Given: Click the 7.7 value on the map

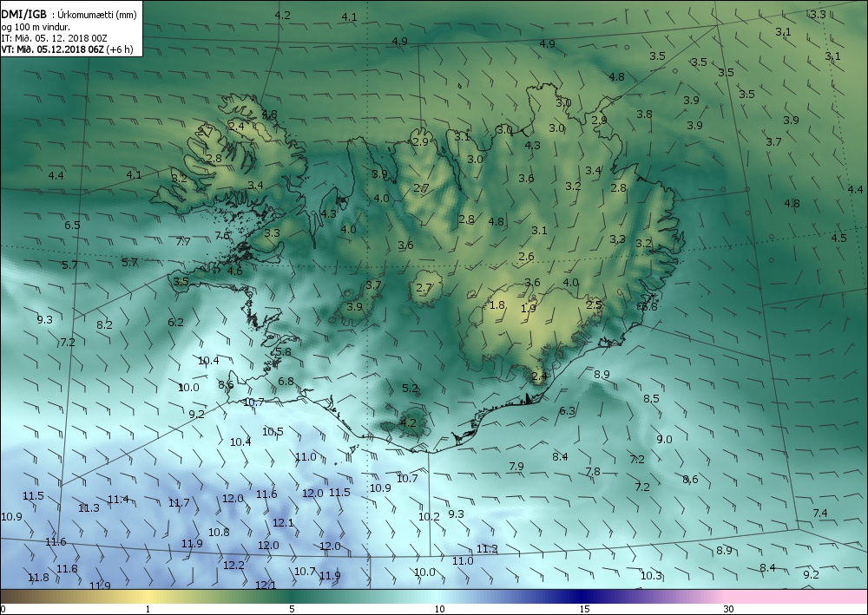Looking at the screenshot, I should click(x=182, y=241).
